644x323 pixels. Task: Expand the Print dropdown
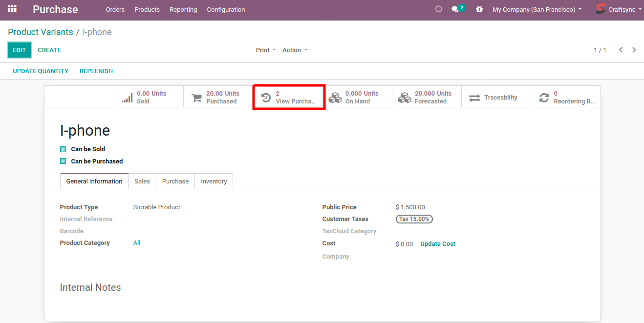(265, 50)
